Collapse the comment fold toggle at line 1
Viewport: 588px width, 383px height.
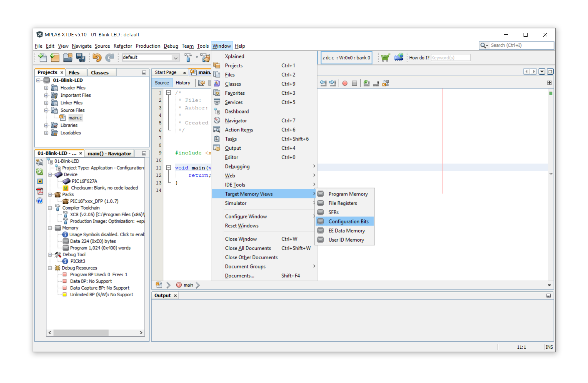(x=169, y=93)
